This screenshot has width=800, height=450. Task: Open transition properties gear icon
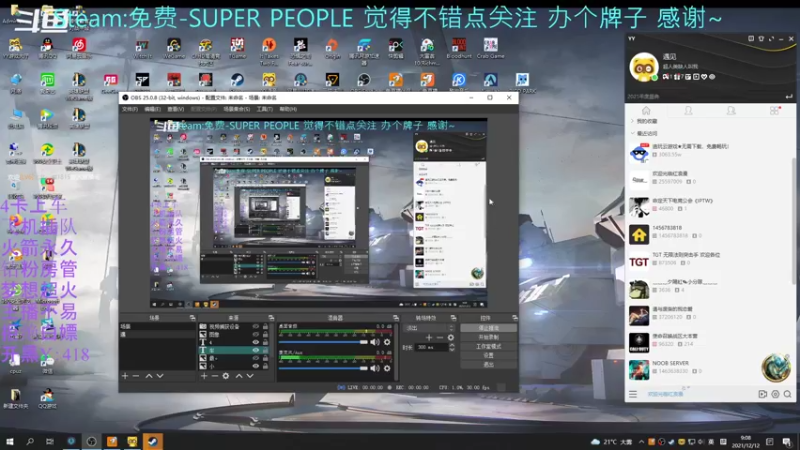click(x=451, y=337)
